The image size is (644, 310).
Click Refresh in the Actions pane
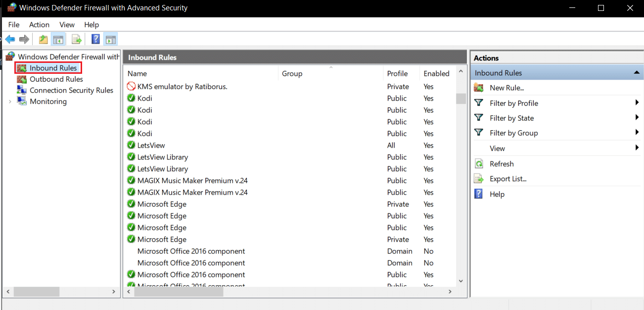click(x=502, y=164)
